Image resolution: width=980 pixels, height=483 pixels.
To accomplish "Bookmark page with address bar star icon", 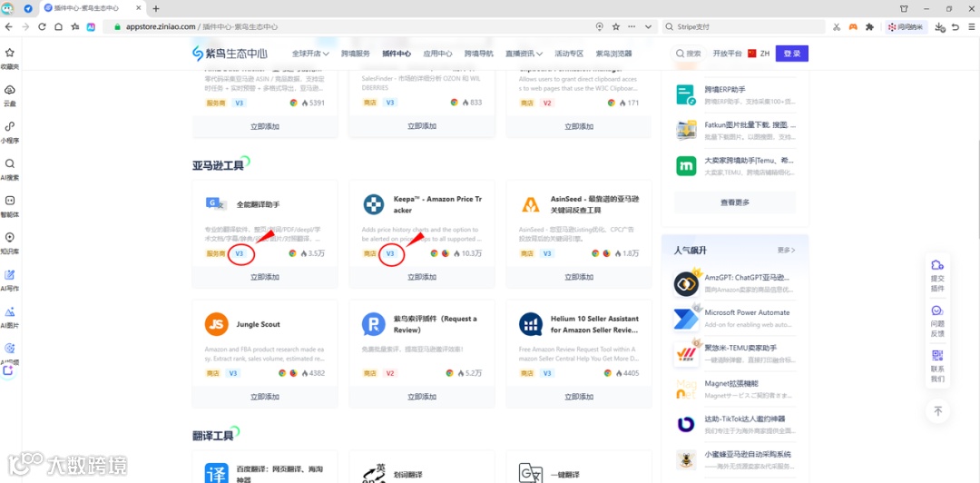I will click(615, 27).
